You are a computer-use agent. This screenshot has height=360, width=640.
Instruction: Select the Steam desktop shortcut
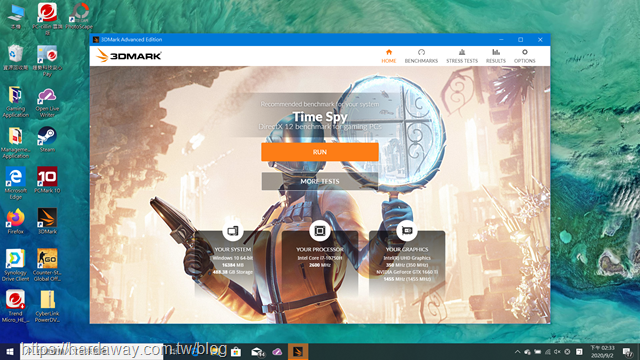(47, 139)
